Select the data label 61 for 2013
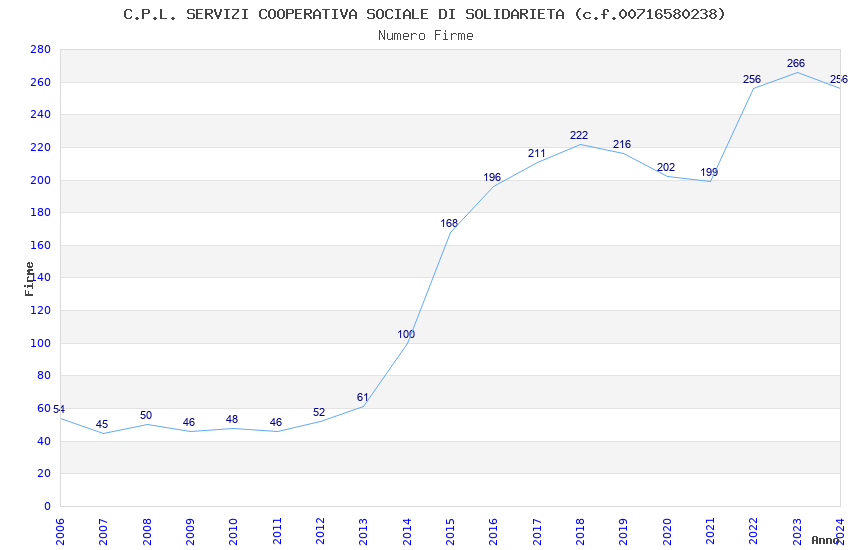This screenshot has width=850, height=550. [x=362, y=397]
